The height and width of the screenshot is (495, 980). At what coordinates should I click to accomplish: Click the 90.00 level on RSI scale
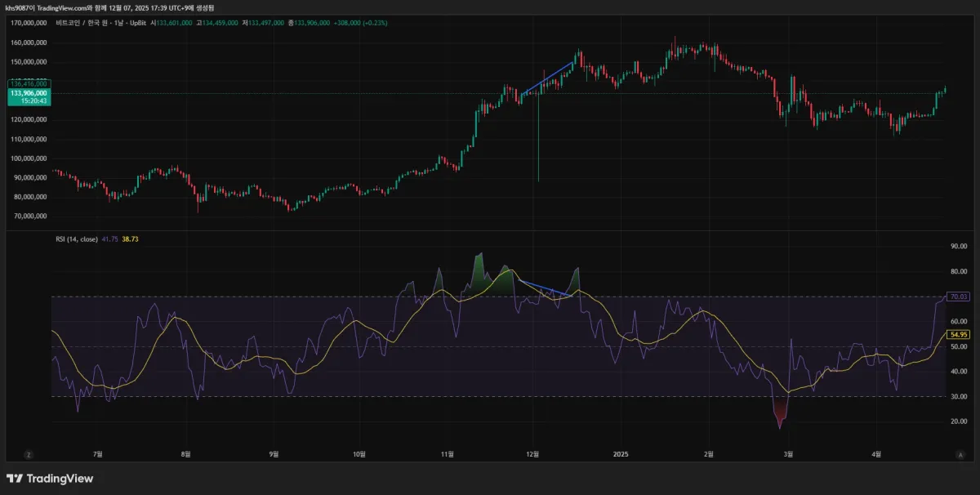959,246
